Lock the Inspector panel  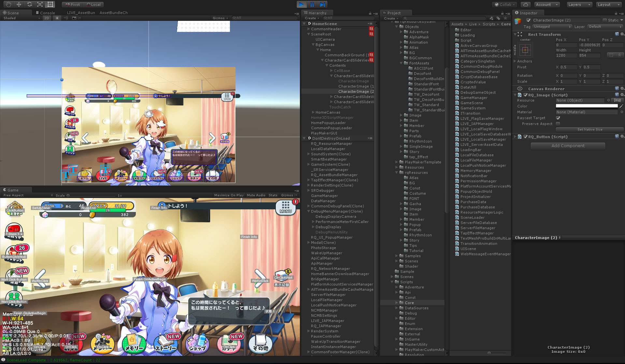tap(616, 13)
